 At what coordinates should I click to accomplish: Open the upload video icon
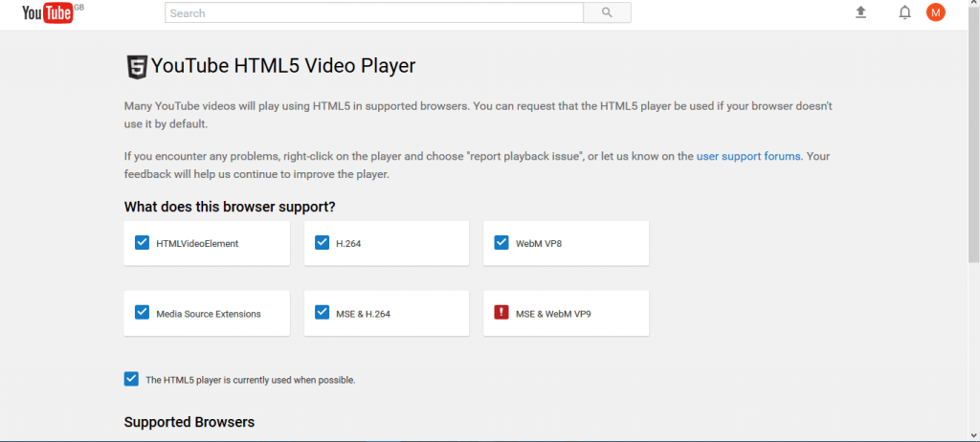pos(860,11)
